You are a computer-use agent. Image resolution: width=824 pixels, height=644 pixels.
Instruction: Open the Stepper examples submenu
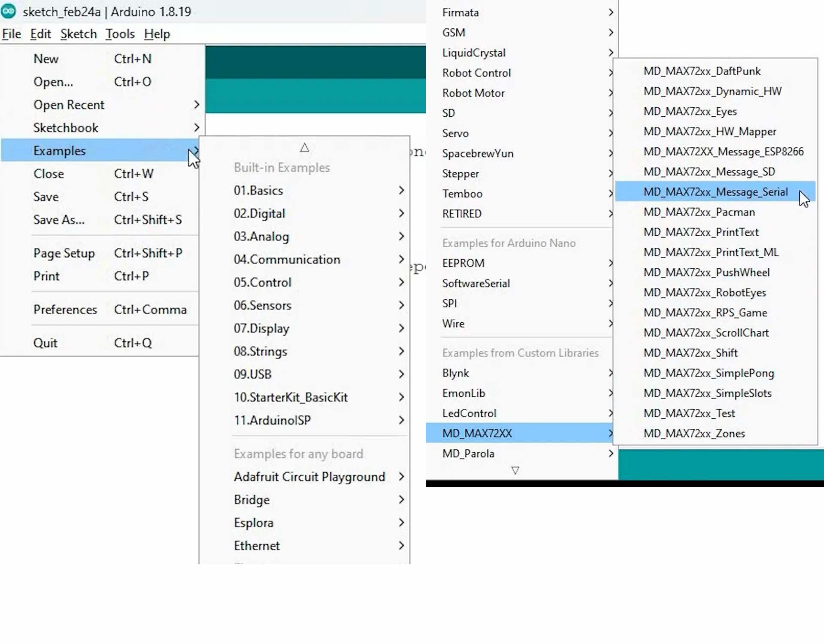click(520, 173)
